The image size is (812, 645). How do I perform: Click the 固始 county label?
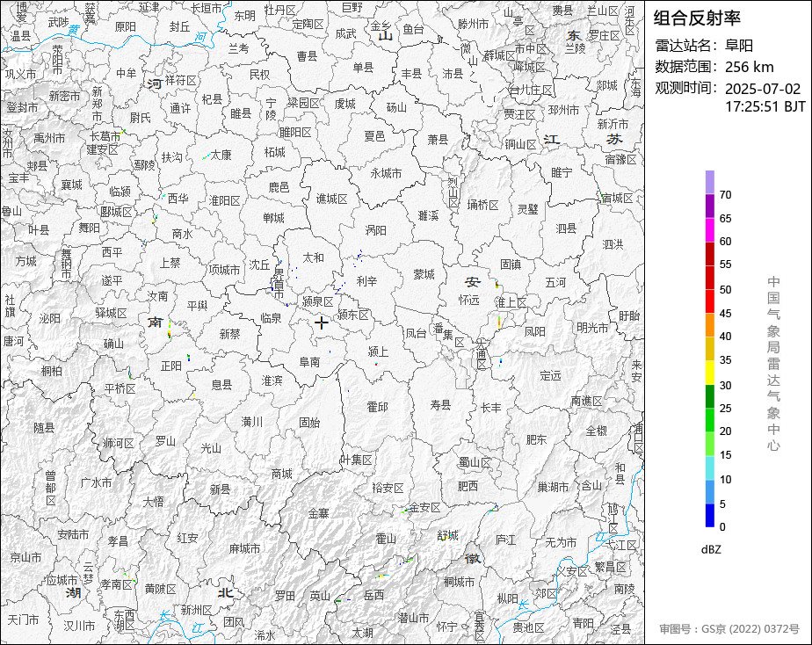click(309, 423)
